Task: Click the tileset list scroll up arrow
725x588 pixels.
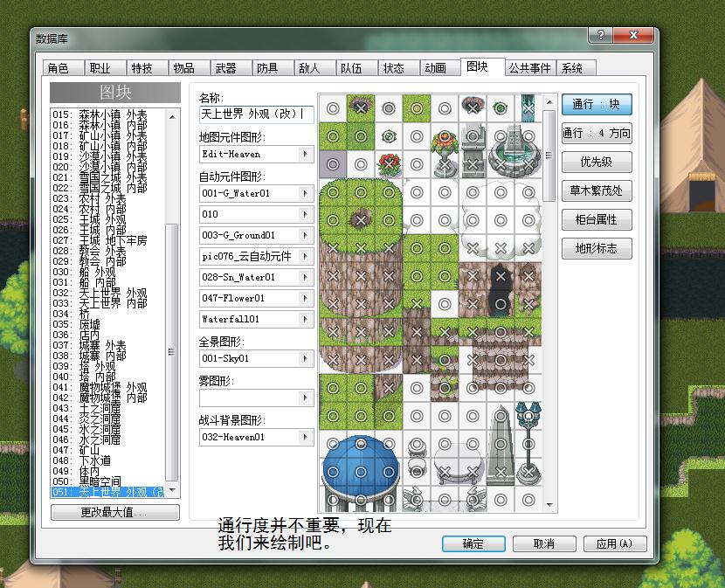Action: click(172, 116)
